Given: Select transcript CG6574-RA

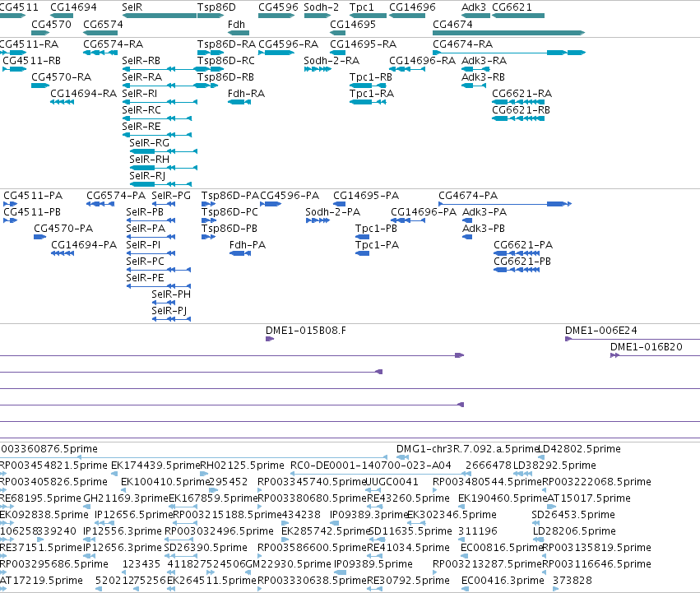Looking at the screenshot, I should (x=100, y=53).
